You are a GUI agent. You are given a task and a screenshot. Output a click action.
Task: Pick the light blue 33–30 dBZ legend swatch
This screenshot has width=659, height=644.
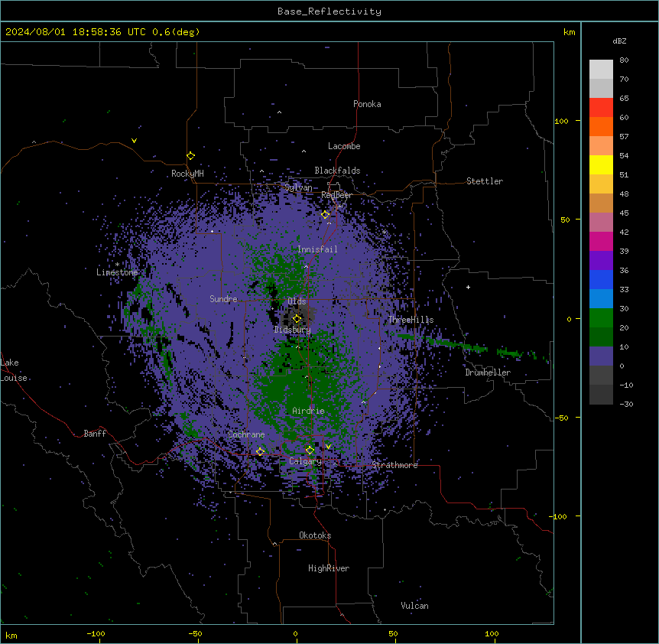(x=601, y=299)
